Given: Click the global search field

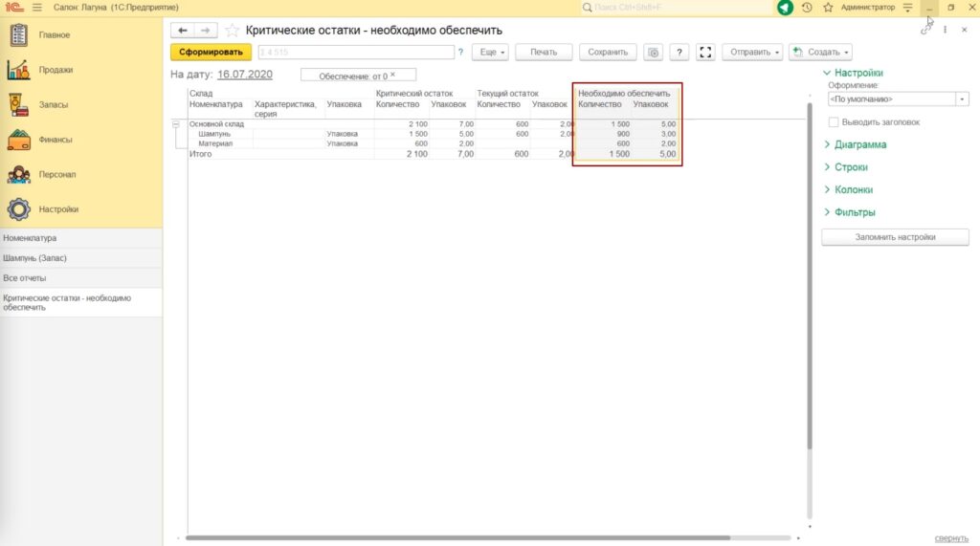Looking at the screenshot, I should 679,8.
